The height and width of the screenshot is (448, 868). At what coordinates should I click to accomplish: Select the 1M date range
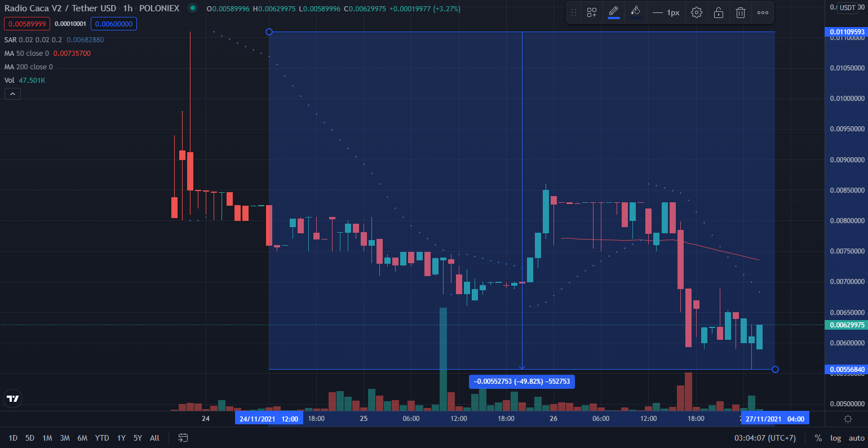pos(47,438)
